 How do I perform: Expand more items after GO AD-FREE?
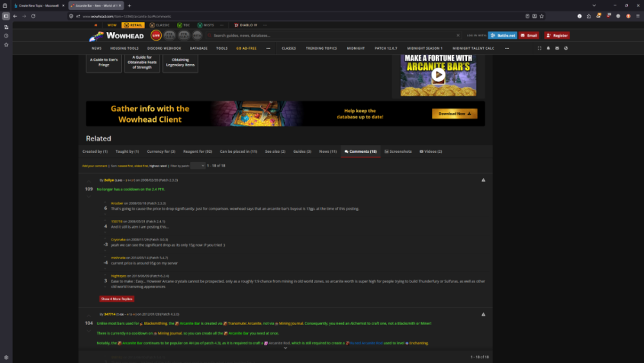268,48
